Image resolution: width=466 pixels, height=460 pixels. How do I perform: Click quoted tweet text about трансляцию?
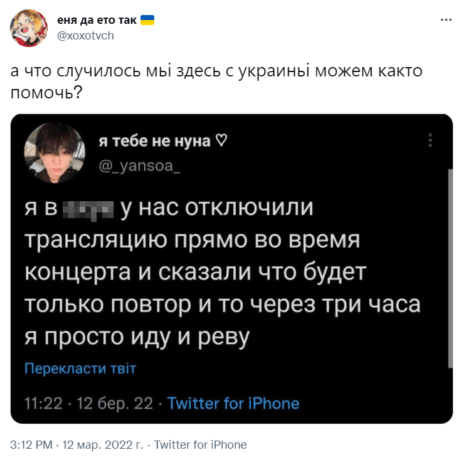pyautogui.click(x=223, y=272)
